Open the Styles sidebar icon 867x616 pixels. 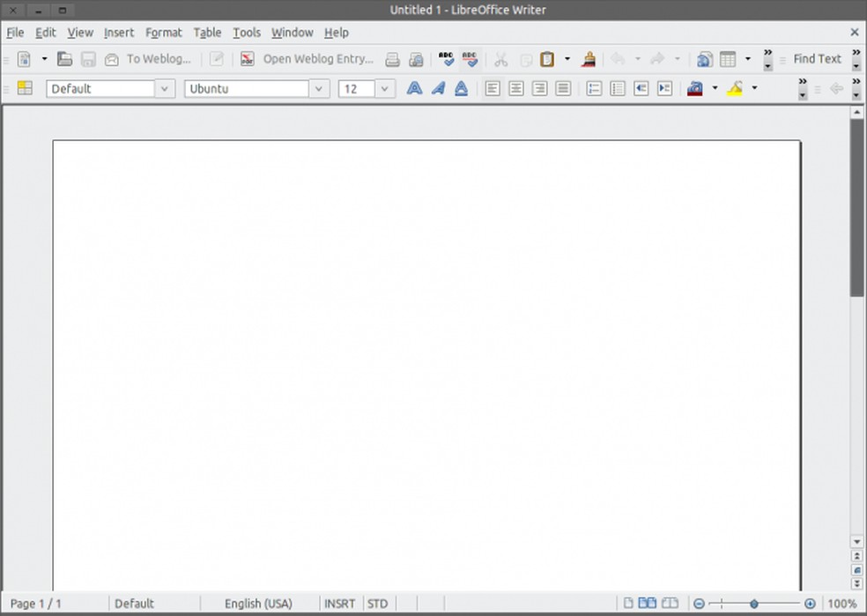pyautogui.click(x=24, y=88)
